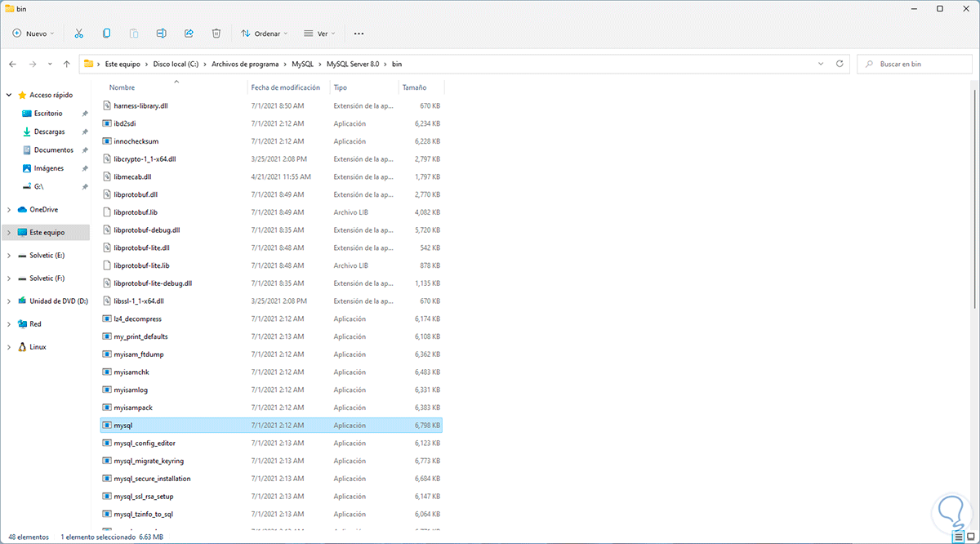The height and width of the screenshot is (544, 980).
Task: Open Escritorio in quick access
Action: tap(48, 114)
